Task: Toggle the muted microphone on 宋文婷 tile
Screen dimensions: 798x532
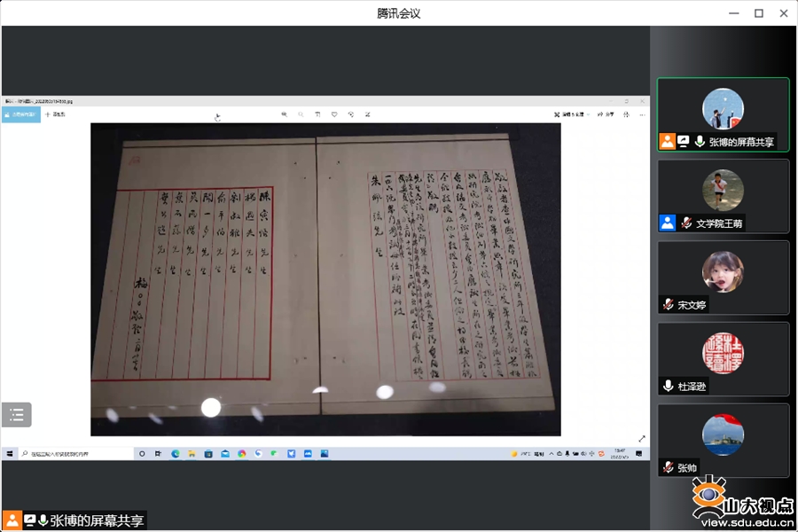Action: (x=668, y=305)
